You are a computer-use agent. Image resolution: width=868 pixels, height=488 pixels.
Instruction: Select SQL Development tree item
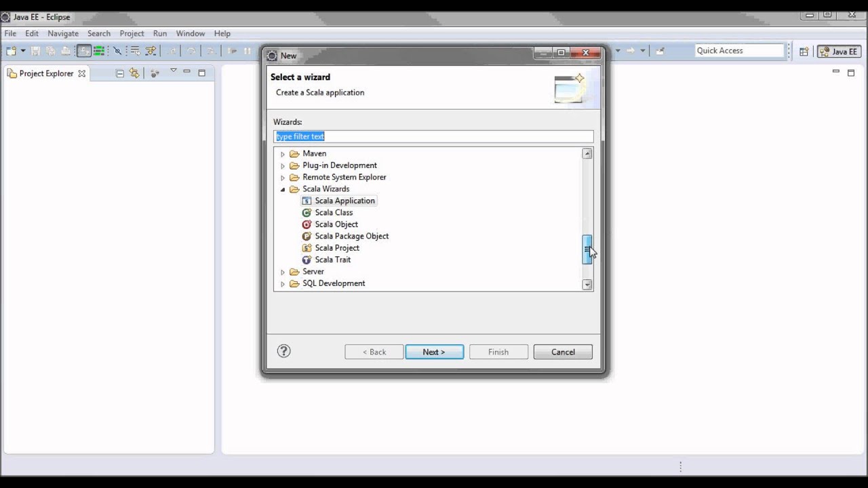(334, 283)
